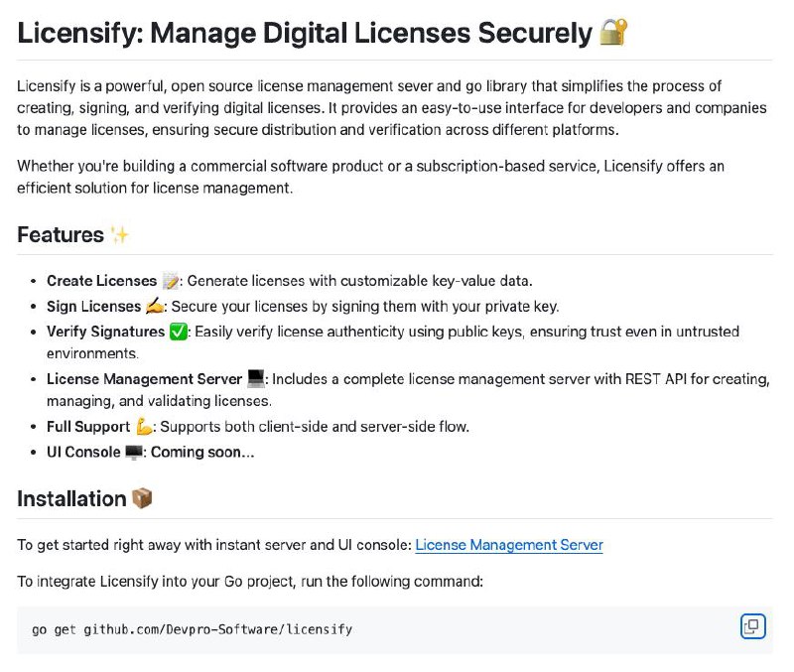
Task: Open the License Management Server link
Action: click(x=509, y=545)
